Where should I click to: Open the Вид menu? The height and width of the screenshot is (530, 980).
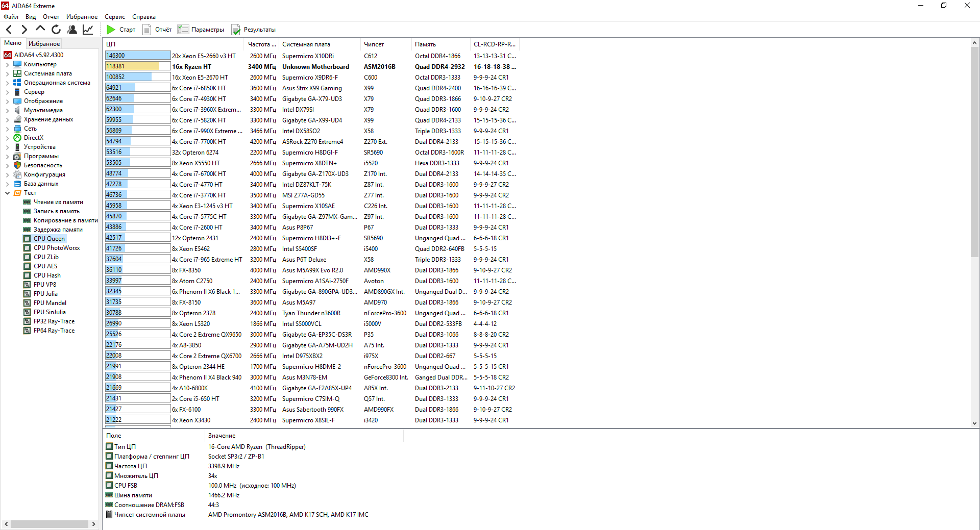[x=31, y=17]
